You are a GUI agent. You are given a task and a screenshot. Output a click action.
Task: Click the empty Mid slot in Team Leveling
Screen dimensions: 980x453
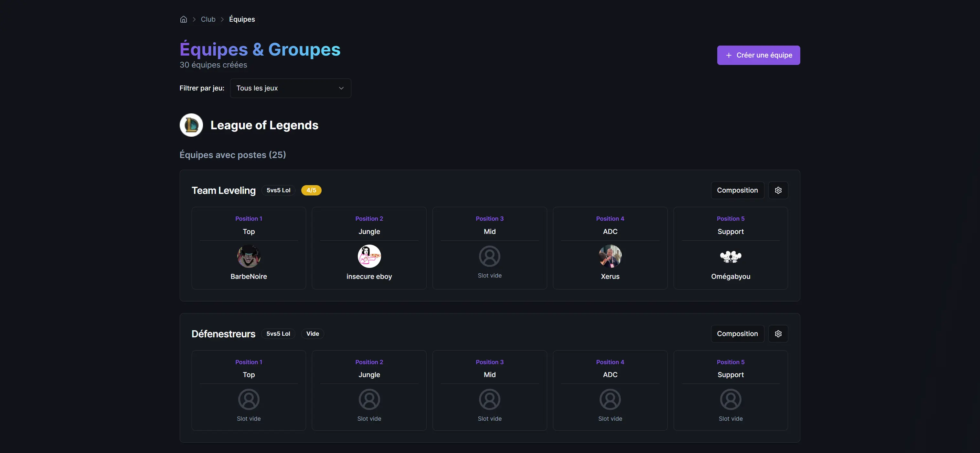coord(489,256)
